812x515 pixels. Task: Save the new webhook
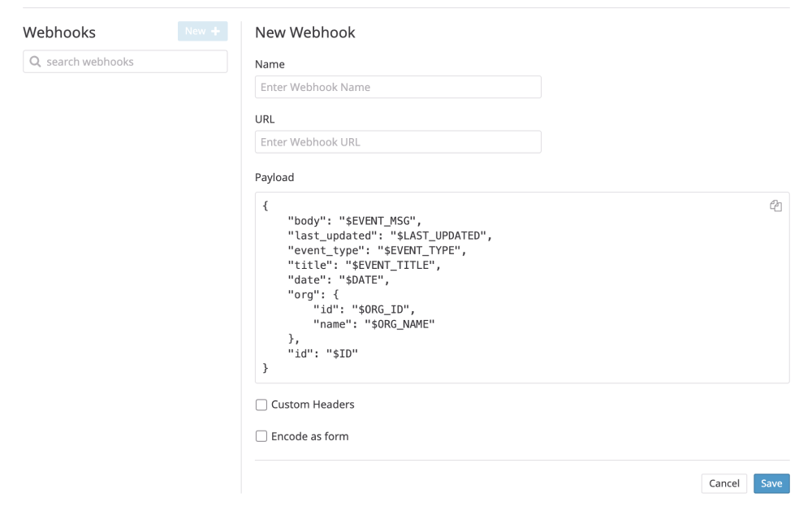coord(771,483)
